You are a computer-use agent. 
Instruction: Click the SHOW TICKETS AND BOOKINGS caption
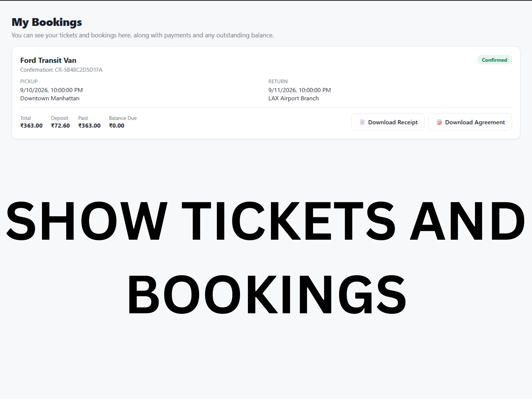[266, 257]
